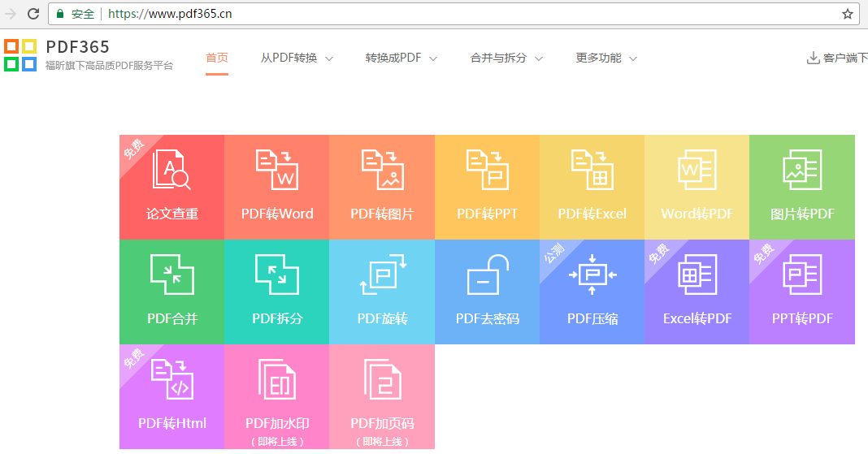Click the PDF365 brand name text
Image resolution: width=868 pixels, height=454 pixels.
77,47
